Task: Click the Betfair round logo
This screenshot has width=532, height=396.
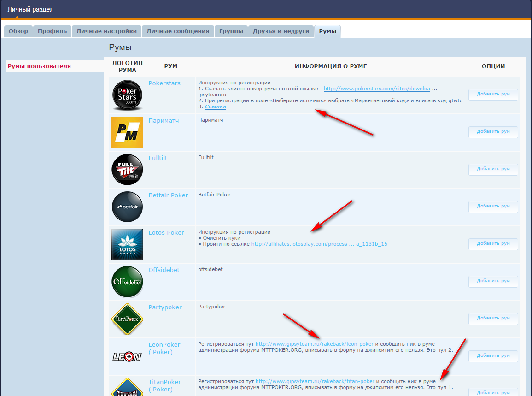Action: [x=127, y=207]
